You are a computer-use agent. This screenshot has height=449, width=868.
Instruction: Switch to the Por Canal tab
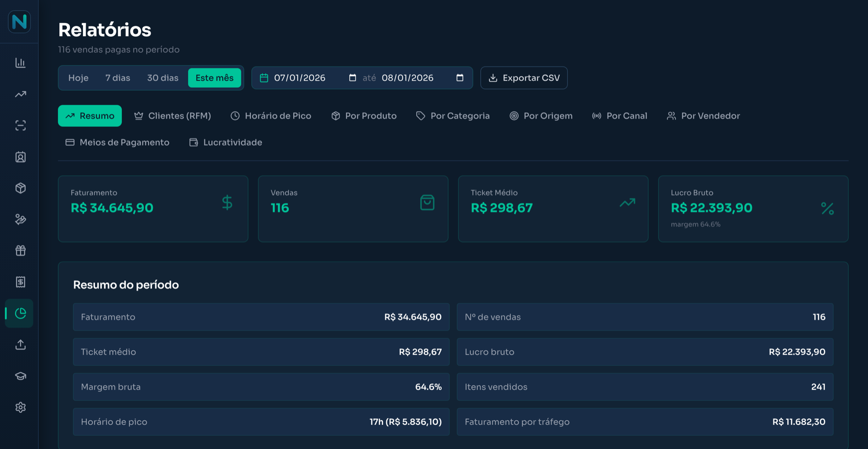coord(620,116)
